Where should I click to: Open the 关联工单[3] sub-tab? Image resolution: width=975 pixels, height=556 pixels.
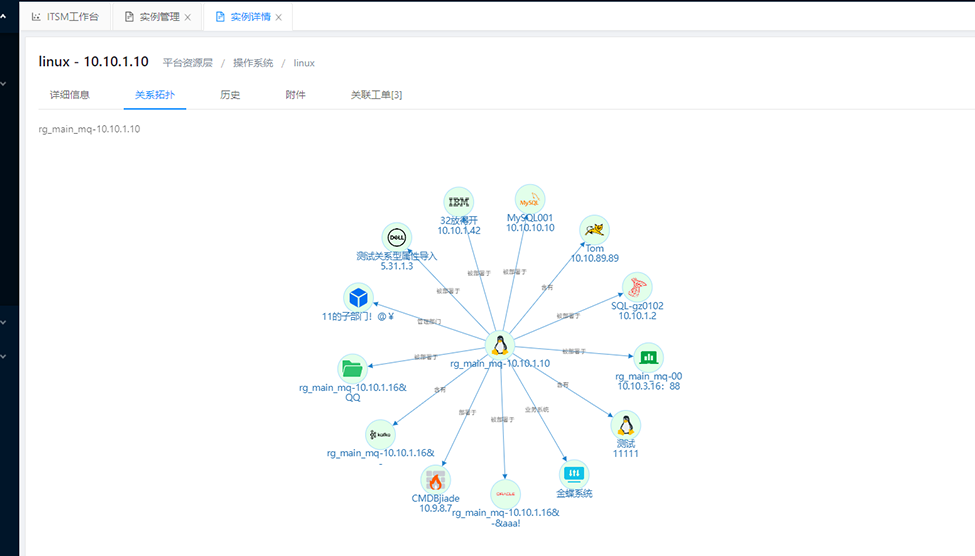pos(376,95)
